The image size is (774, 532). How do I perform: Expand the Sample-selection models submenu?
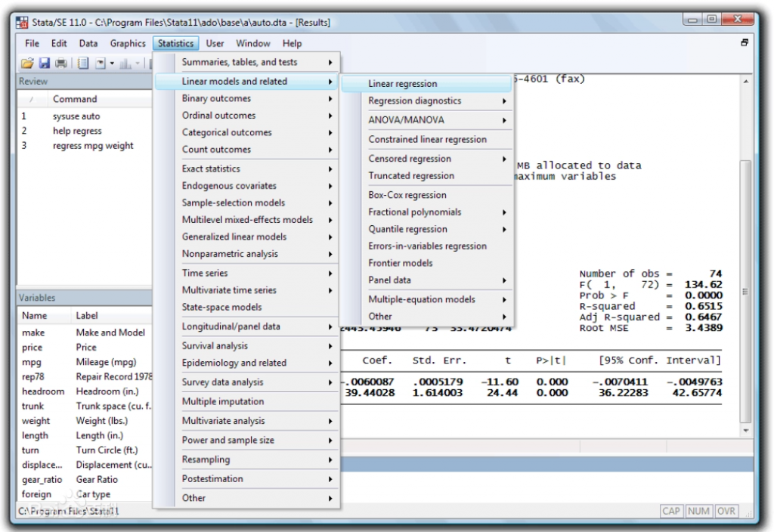pyautogui.click(x=246, y=203)
